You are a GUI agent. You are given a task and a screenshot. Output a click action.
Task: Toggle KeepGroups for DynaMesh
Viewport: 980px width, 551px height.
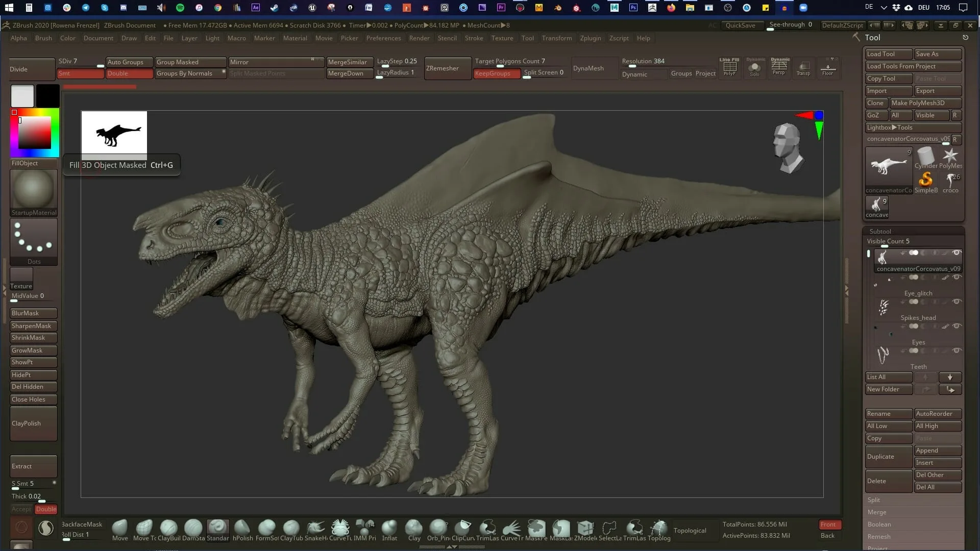click(496, 73)
